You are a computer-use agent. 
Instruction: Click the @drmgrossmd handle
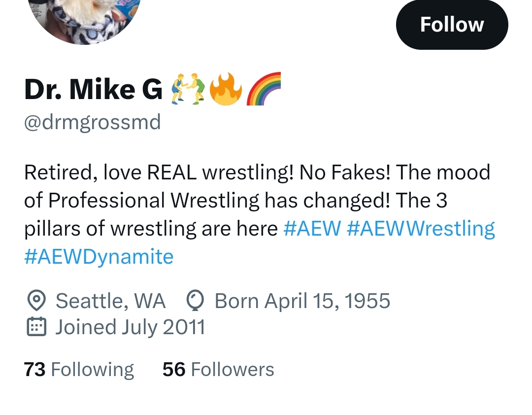[93, 122]
